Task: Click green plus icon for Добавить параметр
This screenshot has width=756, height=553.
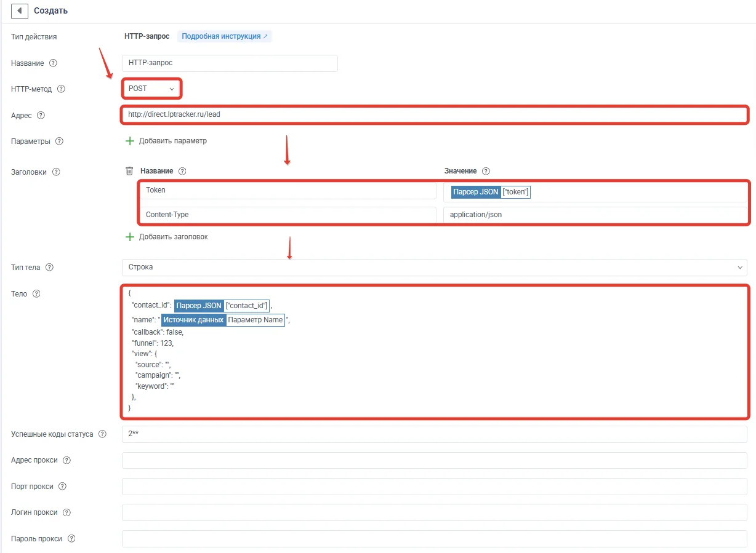Action: pos(130,141)
